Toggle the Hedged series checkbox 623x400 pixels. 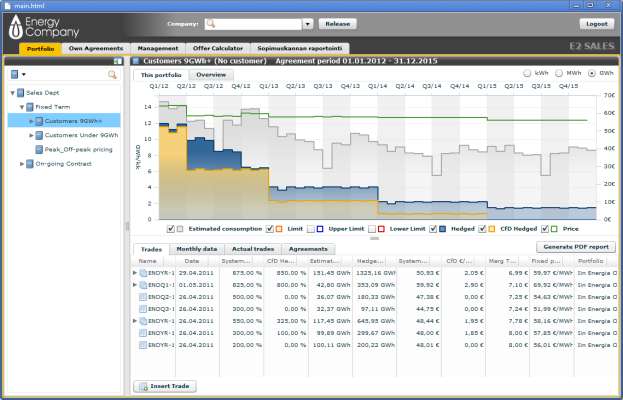coord(433,229)
